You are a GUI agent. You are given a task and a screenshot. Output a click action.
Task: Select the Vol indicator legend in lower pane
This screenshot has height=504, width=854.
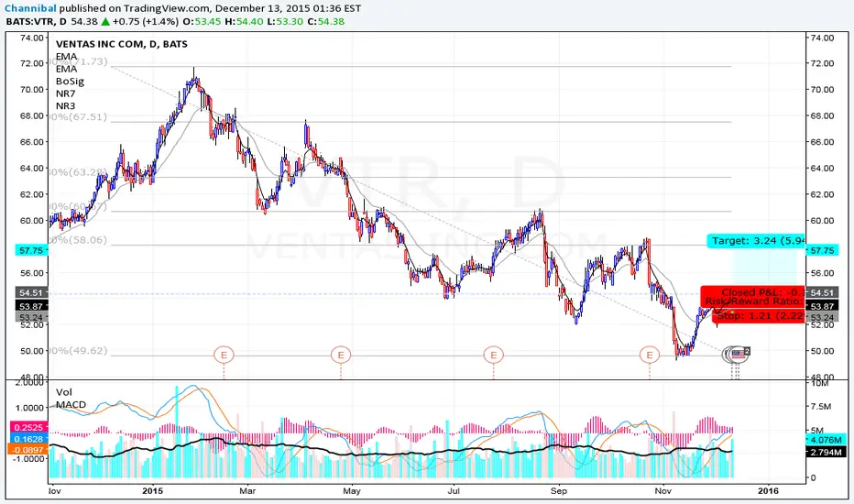coord(64,392)
